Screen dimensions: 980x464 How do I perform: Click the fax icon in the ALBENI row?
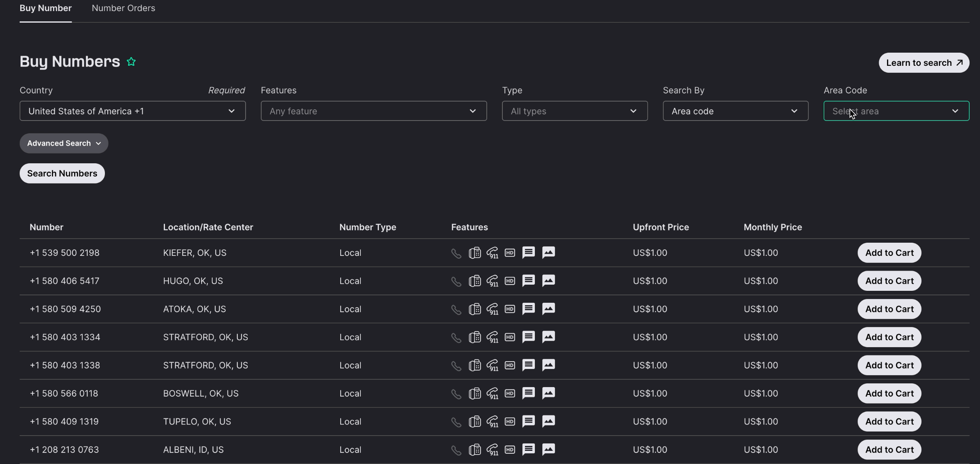coord(475,450)
